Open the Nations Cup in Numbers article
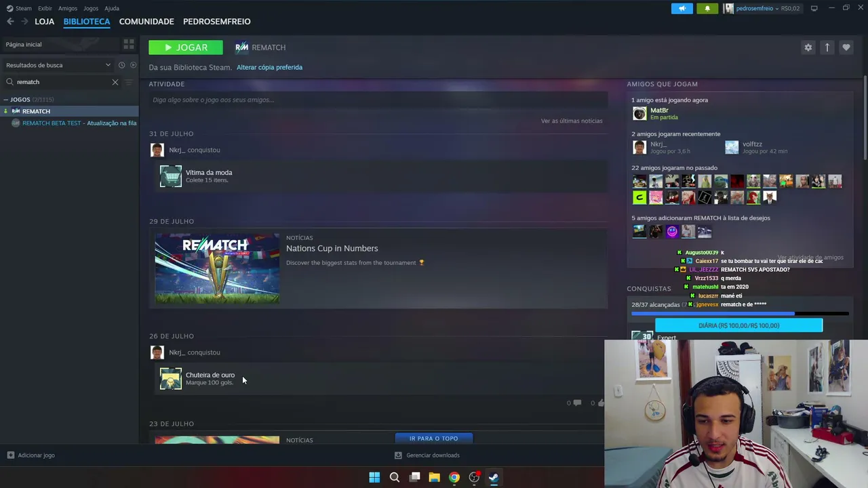The image size is (868, 488). (332, 248)
